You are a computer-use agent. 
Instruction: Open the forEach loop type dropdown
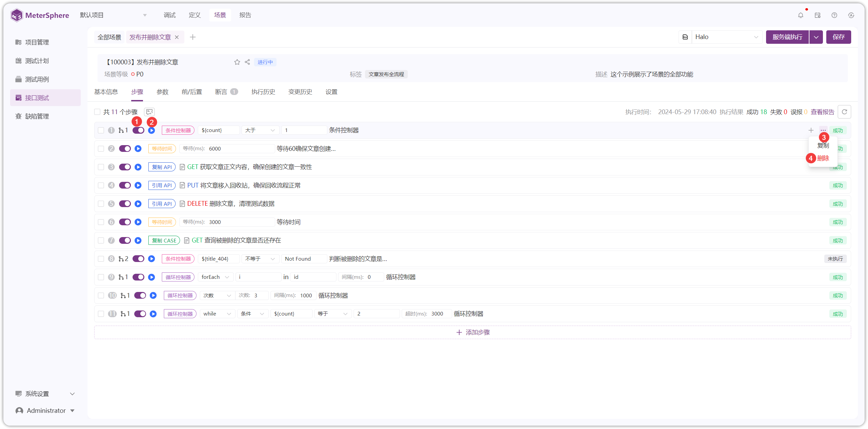215,277
